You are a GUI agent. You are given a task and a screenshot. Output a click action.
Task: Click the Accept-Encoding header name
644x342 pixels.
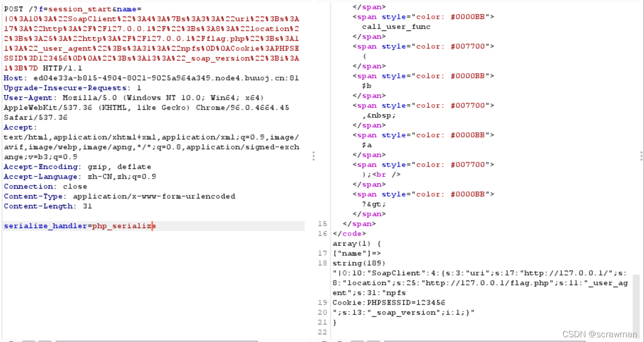click(x=42, y=167)
